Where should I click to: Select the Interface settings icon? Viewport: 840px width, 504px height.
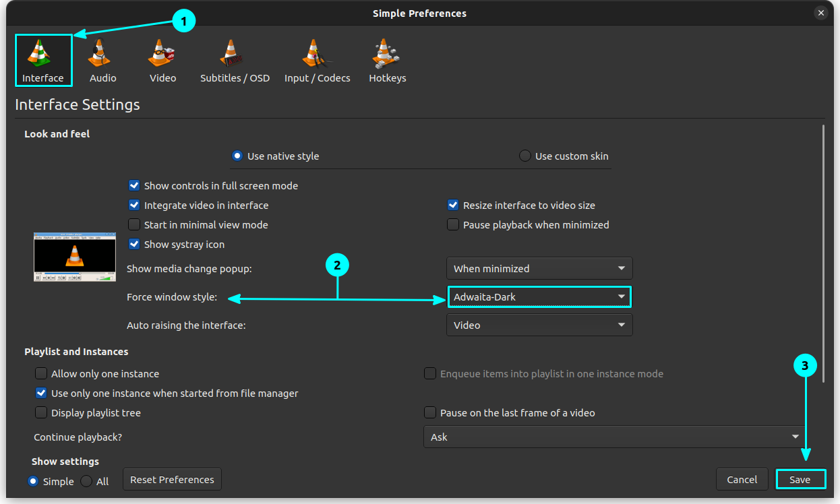[43, 59]
